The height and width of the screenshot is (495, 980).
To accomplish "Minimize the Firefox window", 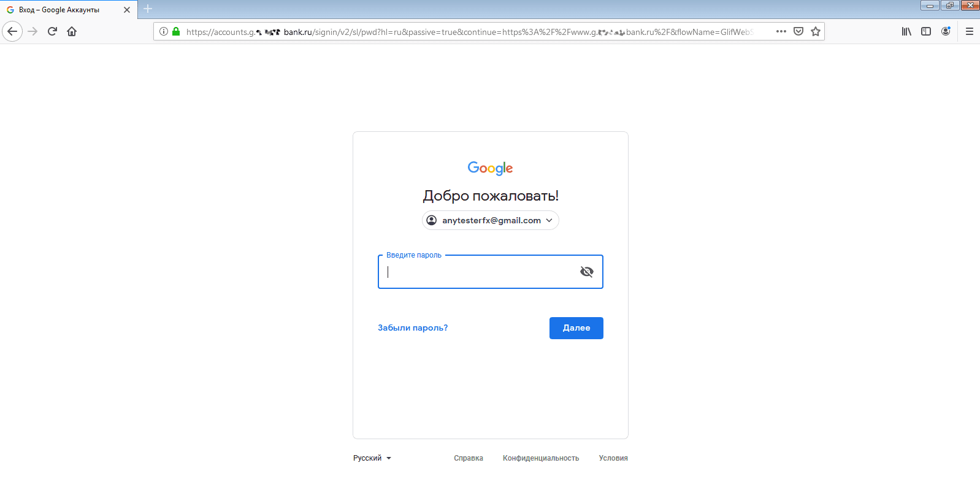I will tap(930, 6).
